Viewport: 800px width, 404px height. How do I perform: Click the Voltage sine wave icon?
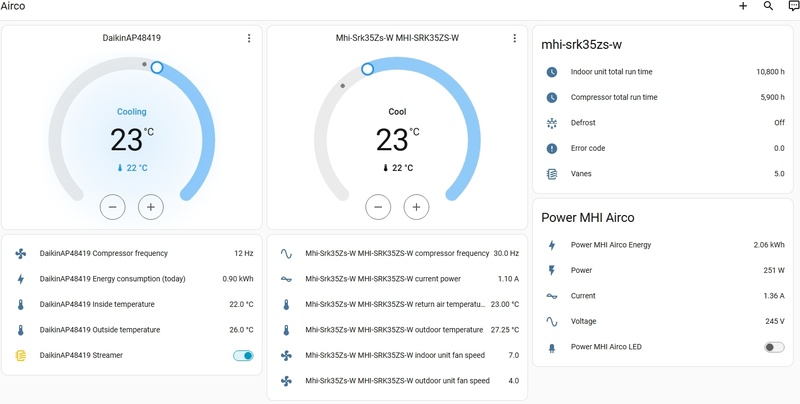click(552, 321)
